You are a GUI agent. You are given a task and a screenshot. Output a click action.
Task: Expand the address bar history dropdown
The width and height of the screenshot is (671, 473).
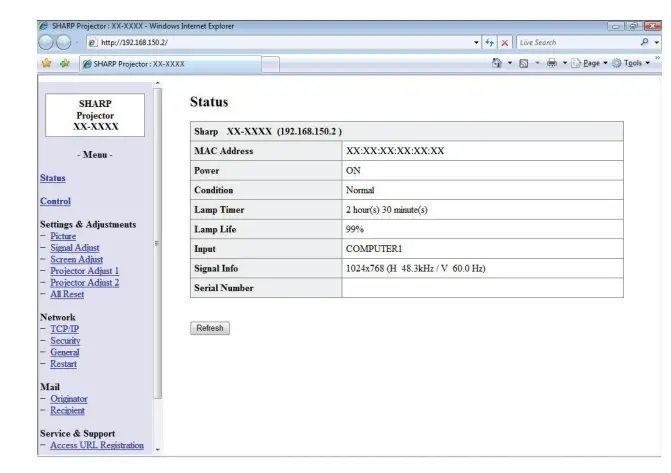[475, 43]
